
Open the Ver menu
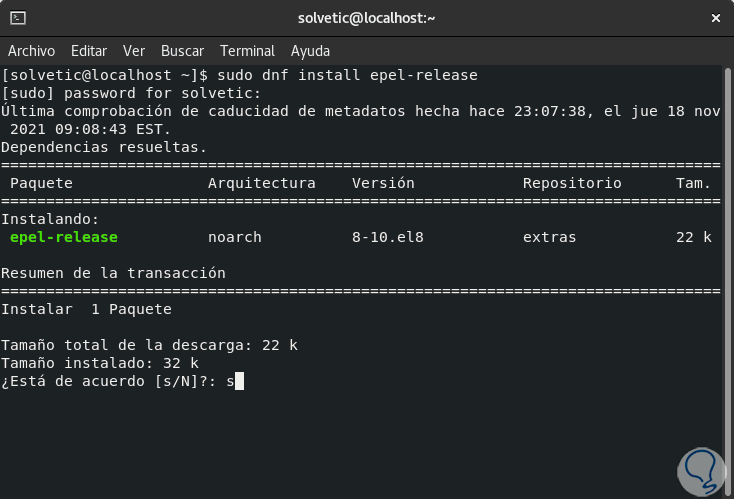pyautogui.click(x=134, y=51)
